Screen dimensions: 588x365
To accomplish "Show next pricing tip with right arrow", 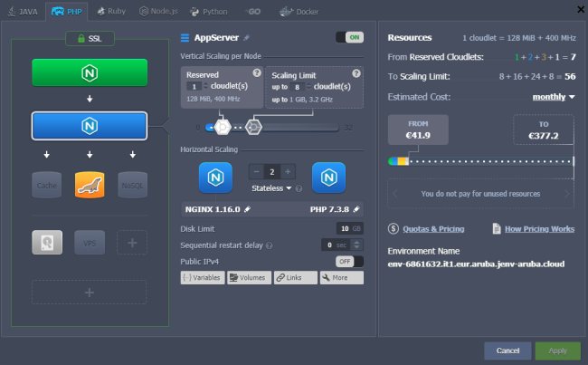I will click(x=566, y=194).
